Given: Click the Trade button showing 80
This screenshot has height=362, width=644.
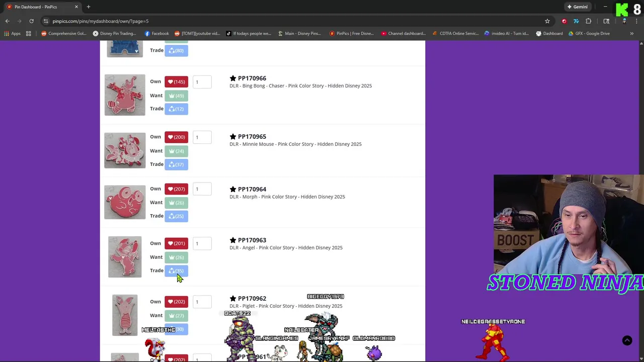Looking at the screenshot, I should click(176, 50).
